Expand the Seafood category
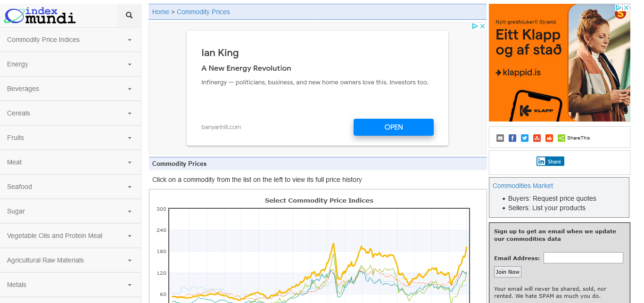The image size is (644, 303). coord(70,187)
